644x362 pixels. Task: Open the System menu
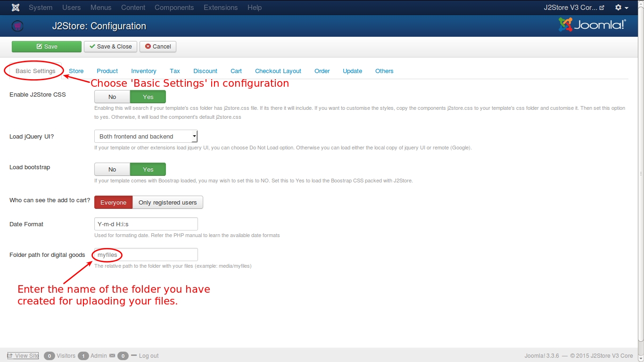tap(41, 8)
